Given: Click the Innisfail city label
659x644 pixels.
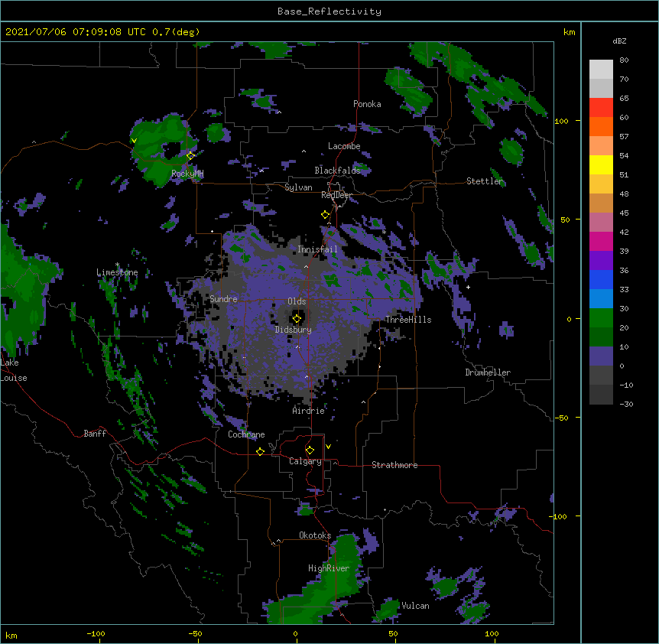Looking at the screenshot, I should click(x=317, y=249).
